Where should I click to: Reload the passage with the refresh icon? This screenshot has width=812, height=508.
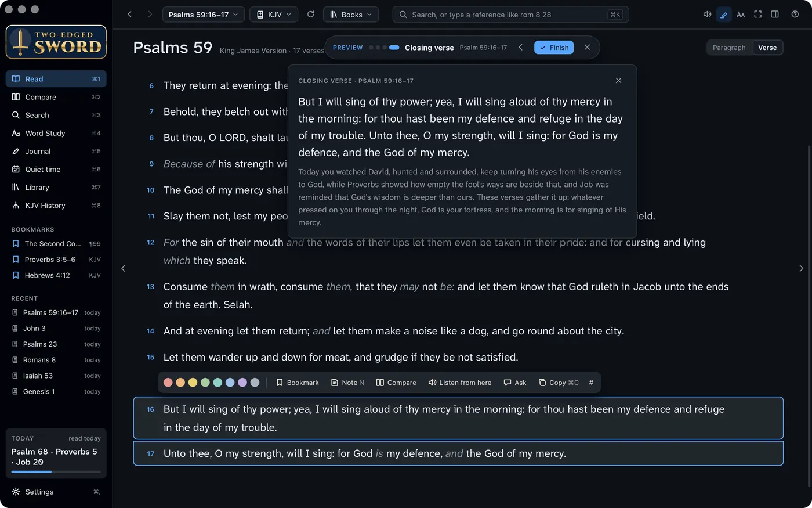(x=311, y=15)
